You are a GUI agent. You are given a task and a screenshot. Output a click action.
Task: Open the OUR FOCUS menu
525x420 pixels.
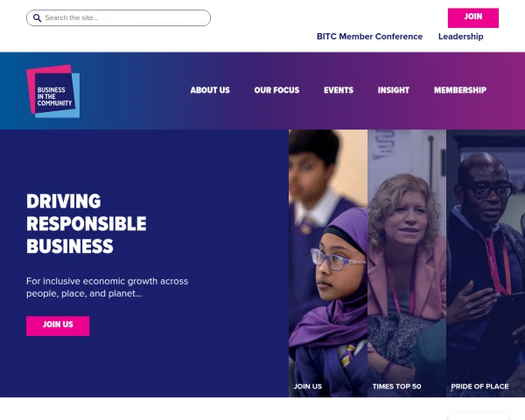pyautogui.click(x=276, y=90)
